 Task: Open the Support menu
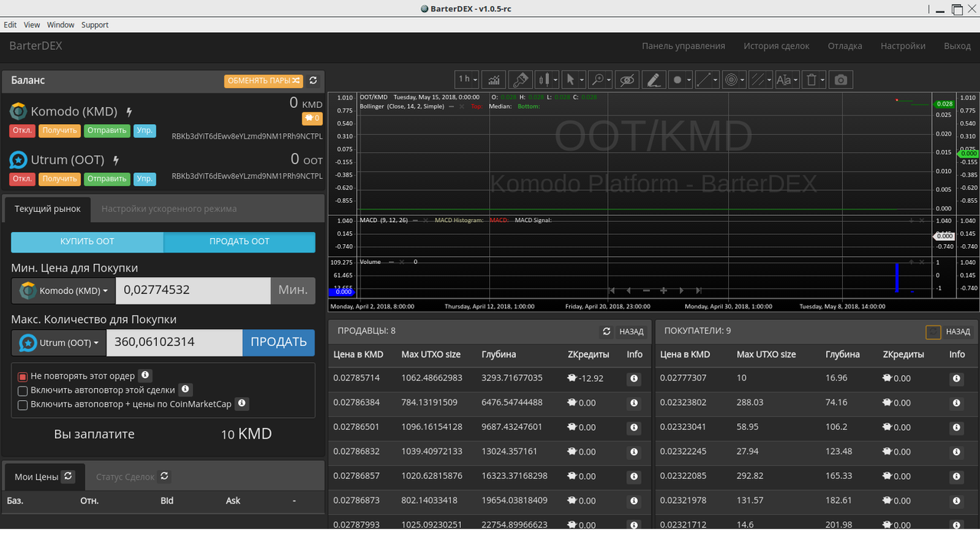coord(95,24)
